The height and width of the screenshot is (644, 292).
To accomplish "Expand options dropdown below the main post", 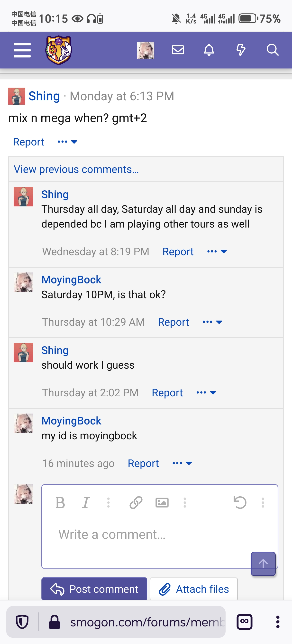I will pyautogui.click(x=67, y=142).
